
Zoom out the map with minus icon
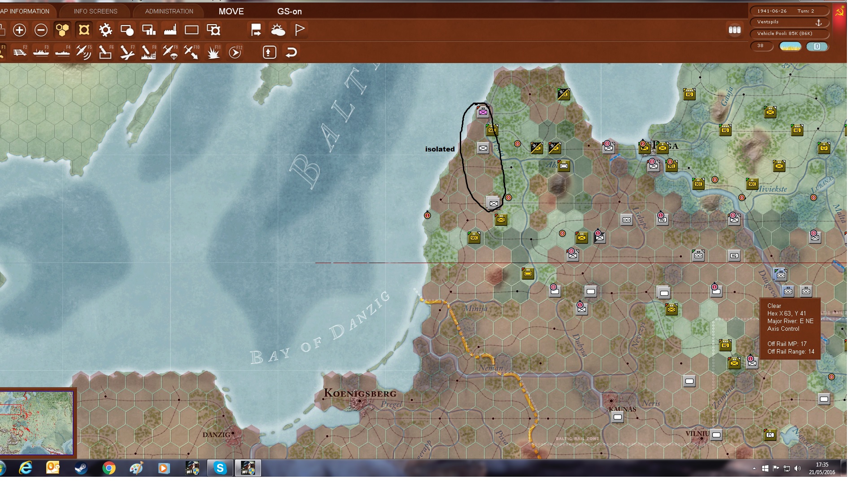pyautogui.click(x=41, y=30)
